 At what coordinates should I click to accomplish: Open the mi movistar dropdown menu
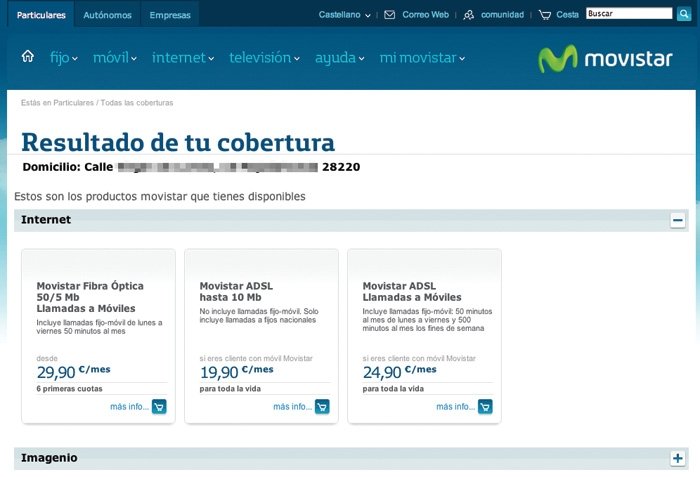click(x=422, y=58)
